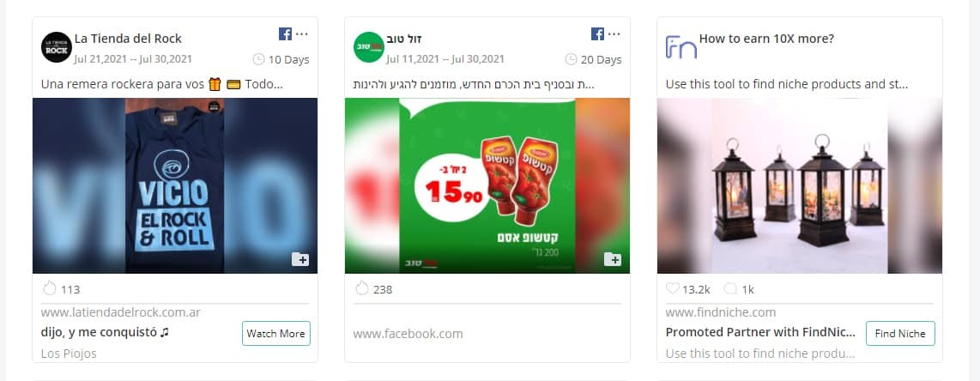Open the Vicio El Rock & Roll shirt image

(x=175, y=185)
